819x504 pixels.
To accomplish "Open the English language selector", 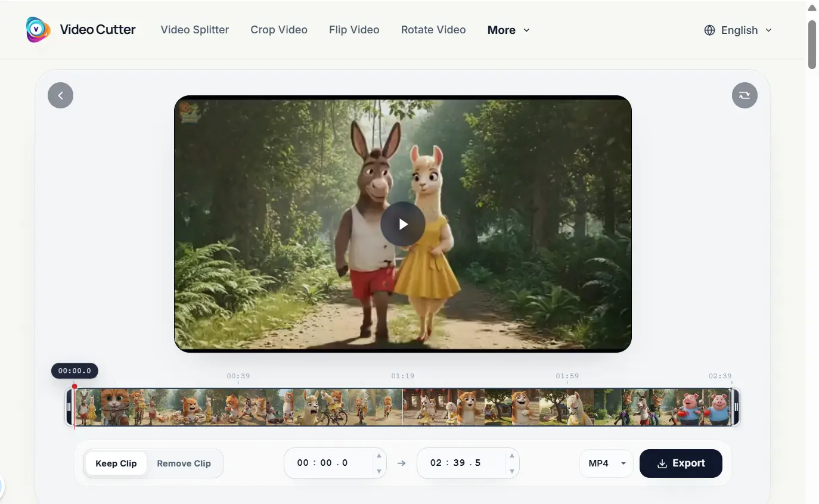I will [738, 30].
